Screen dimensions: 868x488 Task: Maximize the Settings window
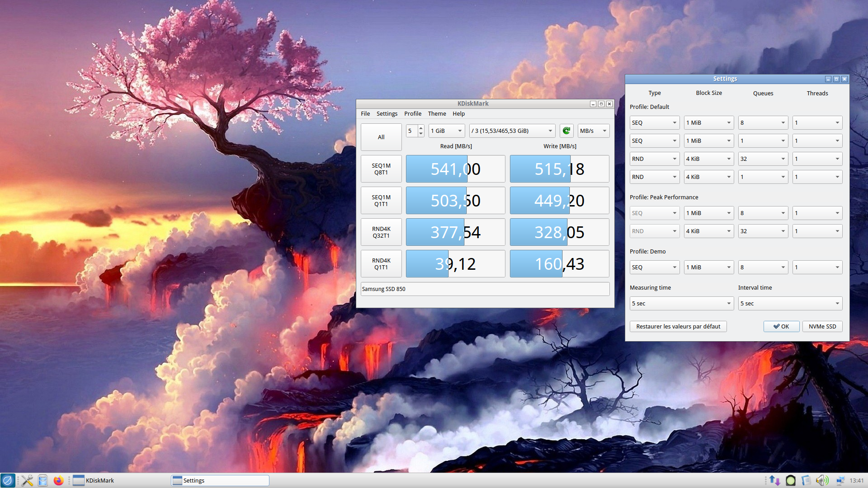(836, 79)
